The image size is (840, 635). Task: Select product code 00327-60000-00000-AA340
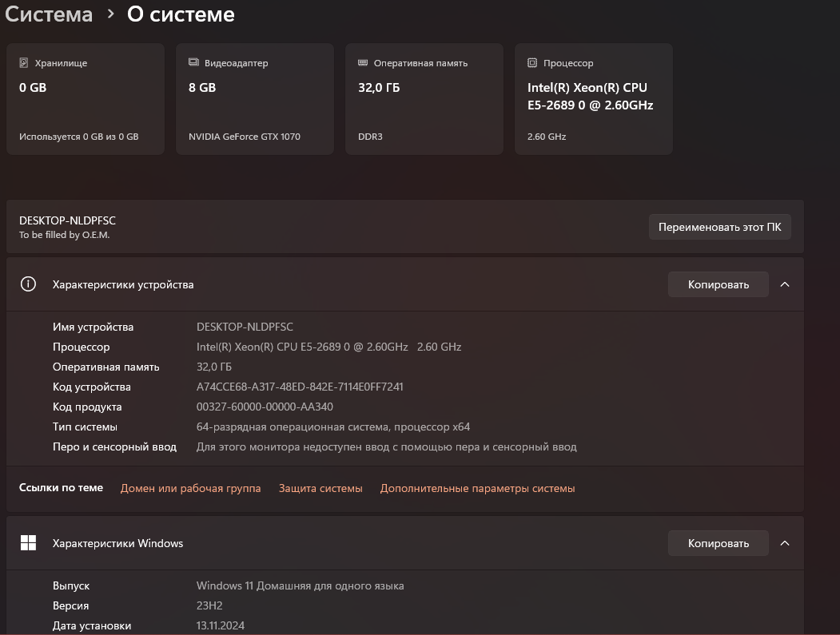point(265,407)
